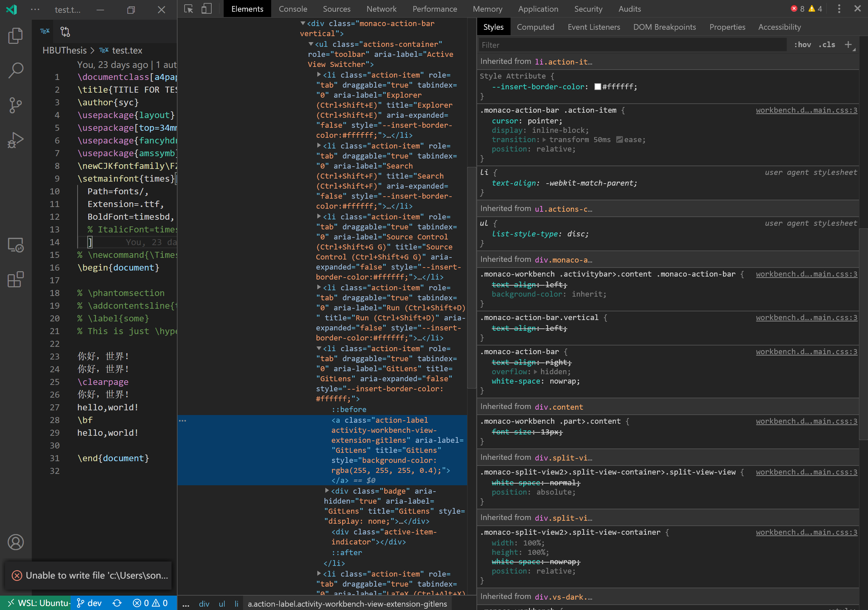Open the Computed styles tab
This screenshot has width=868, height=610.
tap(536, 27)
